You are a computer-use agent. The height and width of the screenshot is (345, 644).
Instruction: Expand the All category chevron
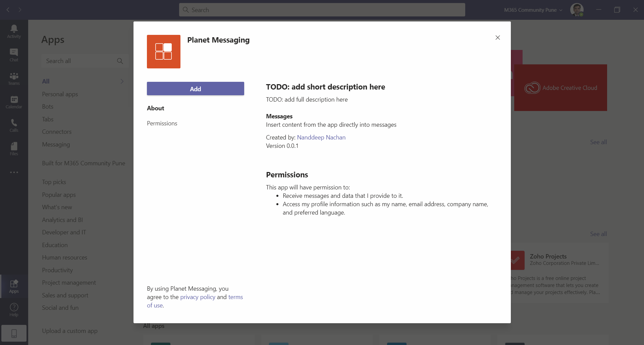[122, 81]
